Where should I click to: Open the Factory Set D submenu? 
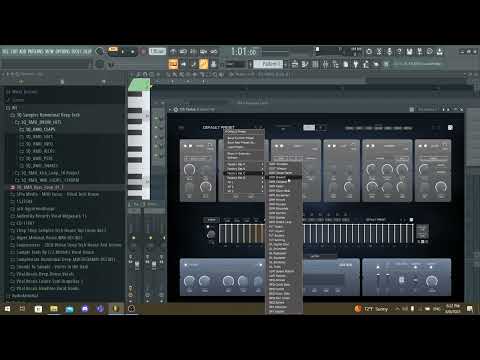click(245, 178)
